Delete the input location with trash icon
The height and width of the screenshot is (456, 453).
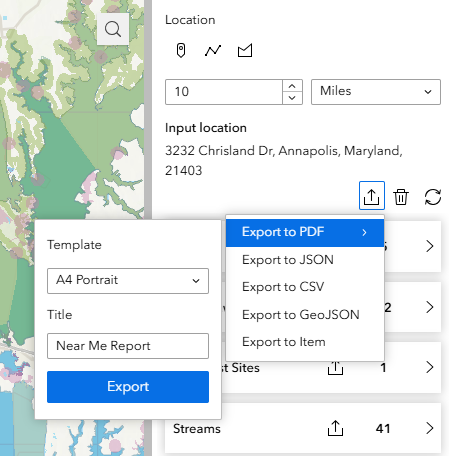pyautogui.click(x=401, y=197)
